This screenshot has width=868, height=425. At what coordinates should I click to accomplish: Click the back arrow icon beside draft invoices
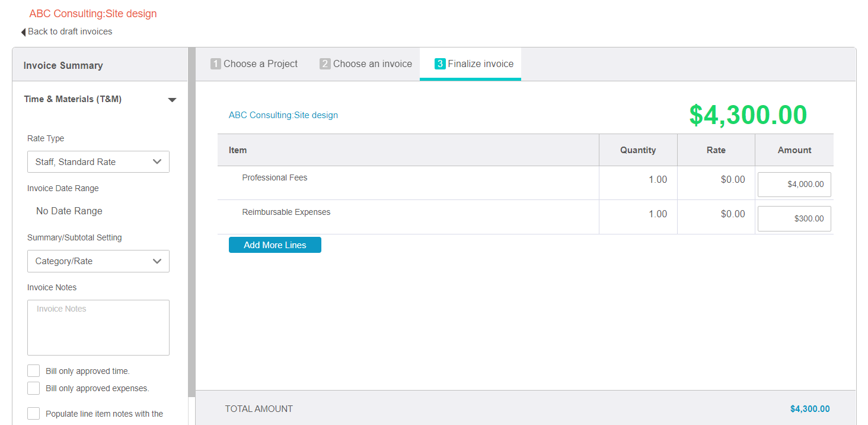click(23, 32)
